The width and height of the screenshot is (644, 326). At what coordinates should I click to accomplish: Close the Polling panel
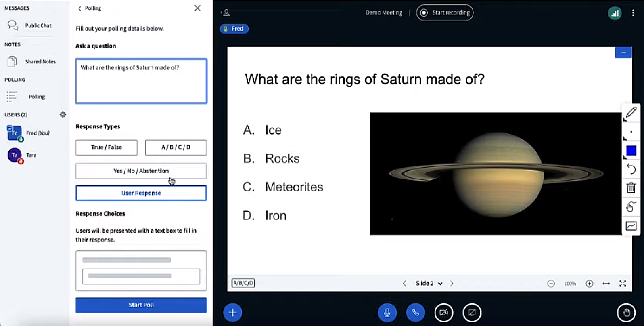(197, 8)
